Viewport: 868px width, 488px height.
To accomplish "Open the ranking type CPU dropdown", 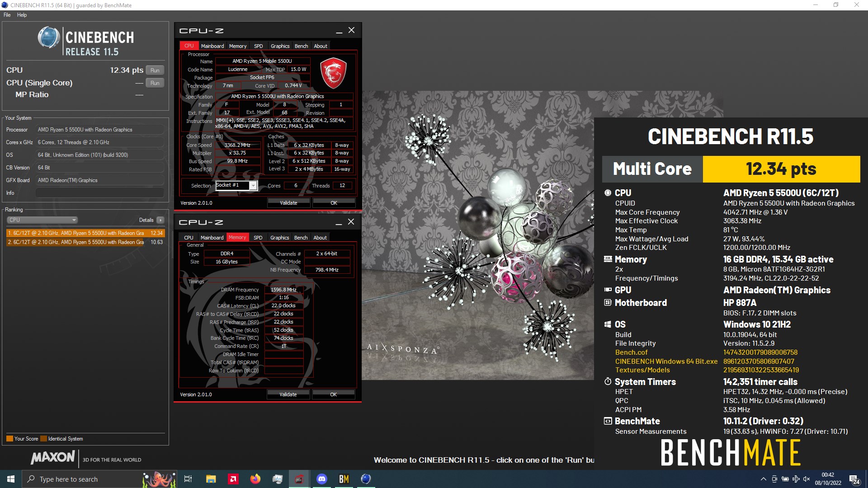I will click(42, 220).
